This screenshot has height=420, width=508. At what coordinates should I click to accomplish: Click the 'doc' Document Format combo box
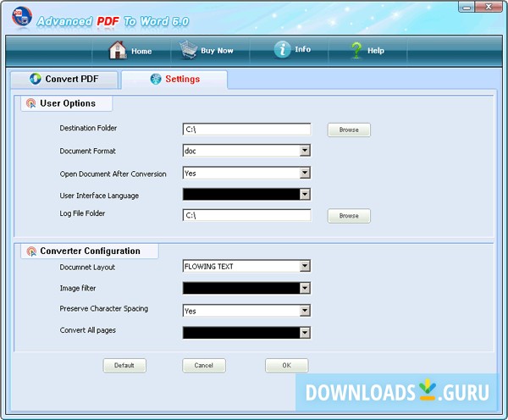pyautogui.click(x=246, y=151)
